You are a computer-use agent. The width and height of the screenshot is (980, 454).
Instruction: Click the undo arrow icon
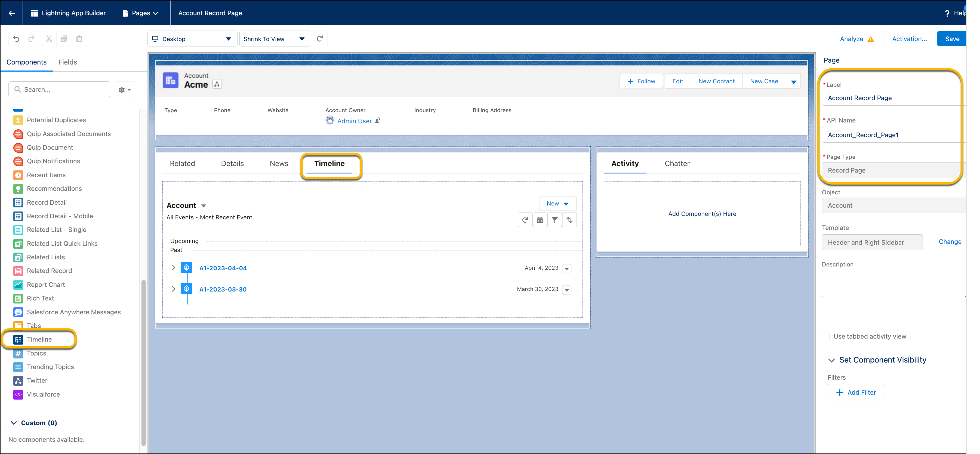[16, 39]
